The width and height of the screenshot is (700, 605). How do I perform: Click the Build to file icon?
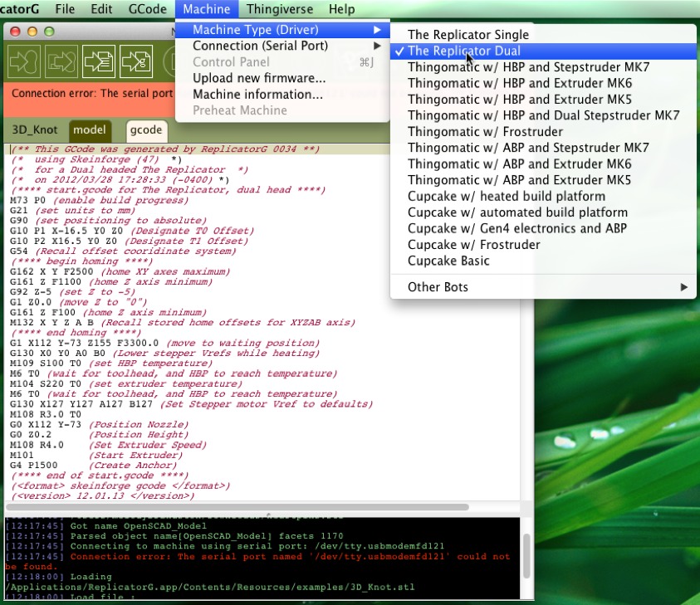click(98, 61)
